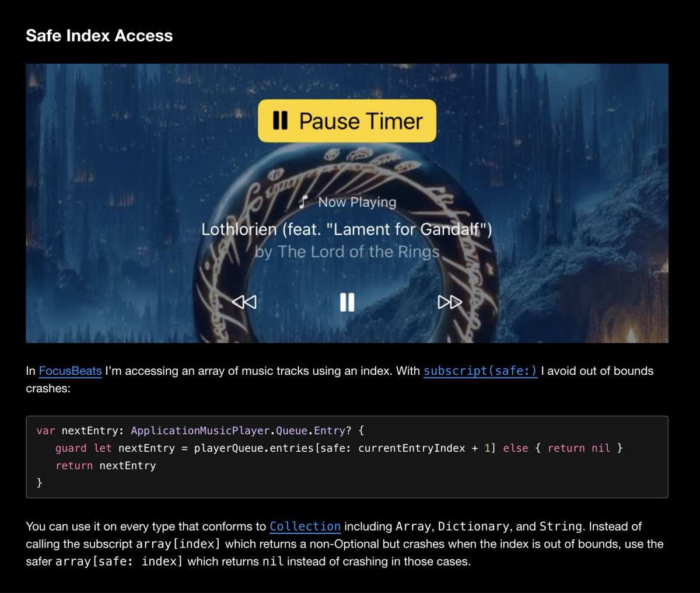This screenshot has width=700, height=593.
Task: Click the Now Playing label
Action: click(x=357, y=202)
